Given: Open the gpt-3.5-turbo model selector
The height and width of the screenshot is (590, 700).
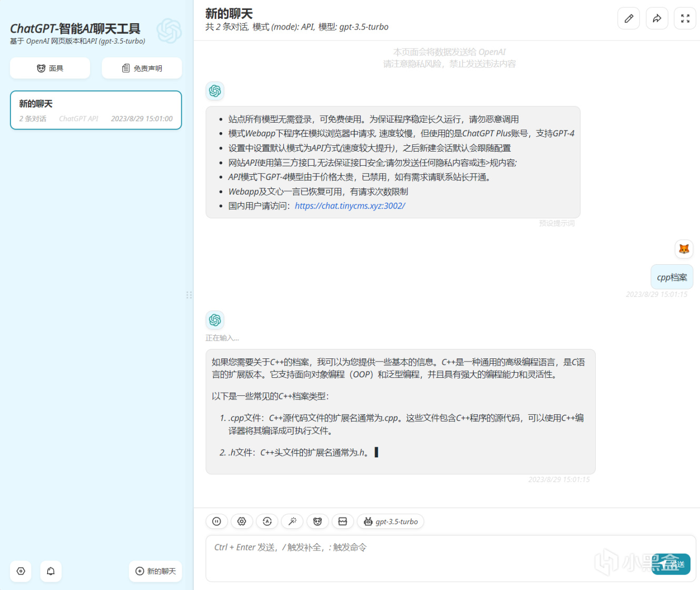Looking at the screenshot, I should 390,521.
